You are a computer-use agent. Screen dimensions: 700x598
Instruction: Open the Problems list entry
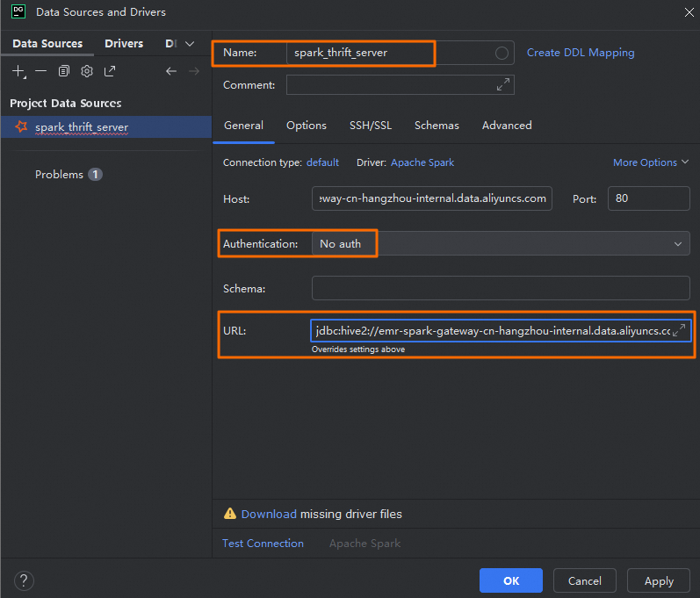pos(59,175)
